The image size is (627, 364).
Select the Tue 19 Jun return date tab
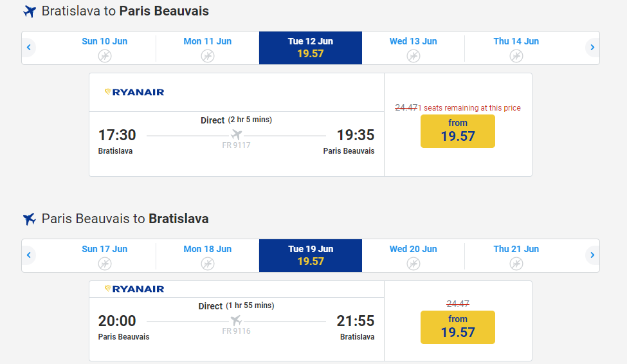coord(311,255)
